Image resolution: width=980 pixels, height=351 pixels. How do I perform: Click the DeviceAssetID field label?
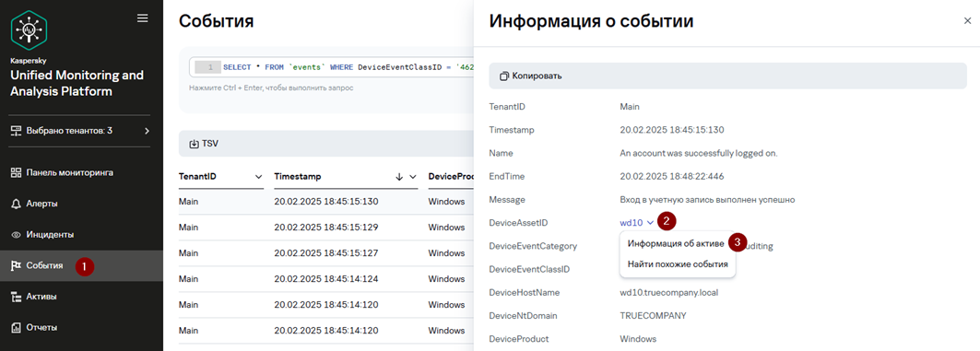click(519, 222)
